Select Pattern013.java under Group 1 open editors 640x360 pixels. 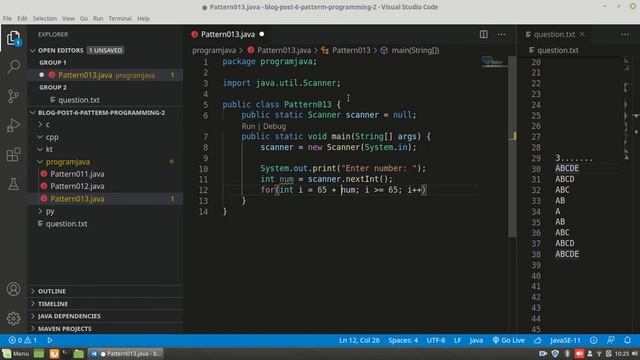point(105,75)
